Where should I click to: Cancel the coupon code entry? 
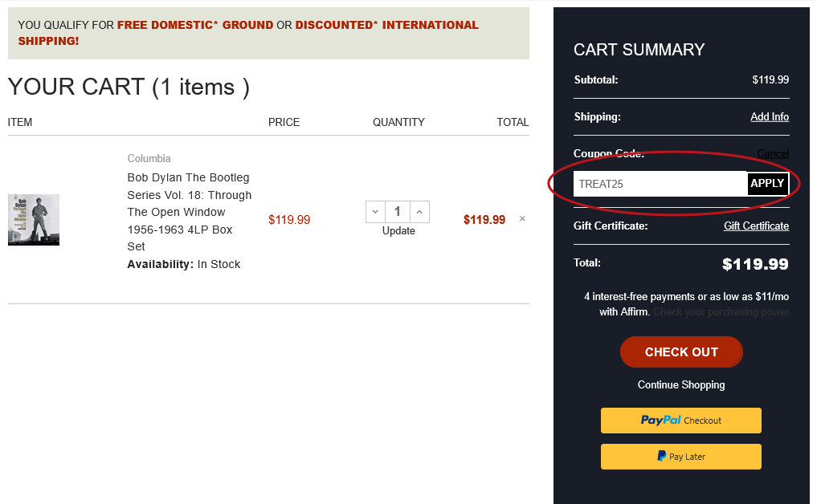pos(772,153)
